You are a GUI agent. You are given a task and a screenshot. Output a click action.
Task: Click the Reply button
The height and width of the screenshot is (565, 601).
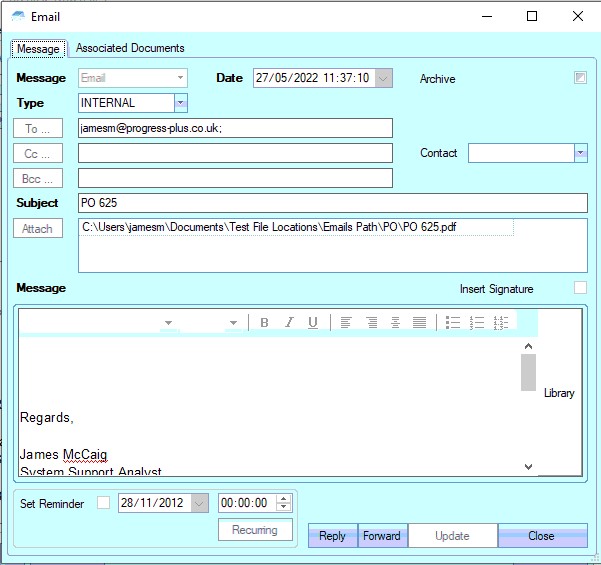(x=332, y=536)
